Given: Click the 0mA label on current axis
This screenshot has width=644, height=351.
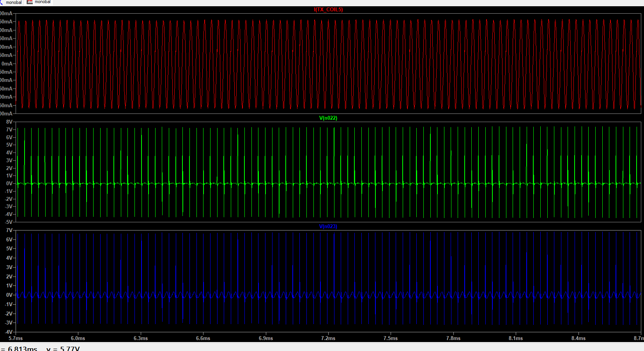Looking at the screenshot, I should point(7,64).
